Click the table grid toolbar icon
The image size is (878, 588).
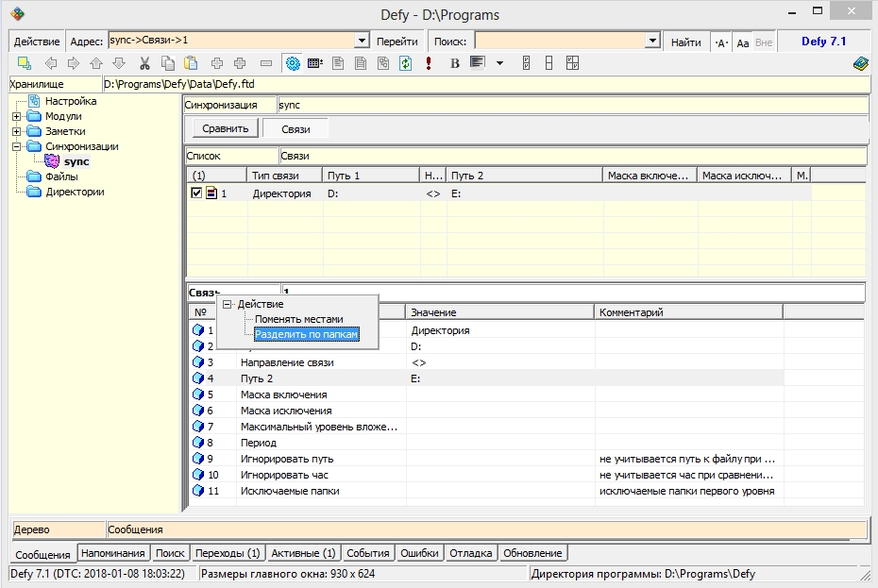click(x=315, y=63)
